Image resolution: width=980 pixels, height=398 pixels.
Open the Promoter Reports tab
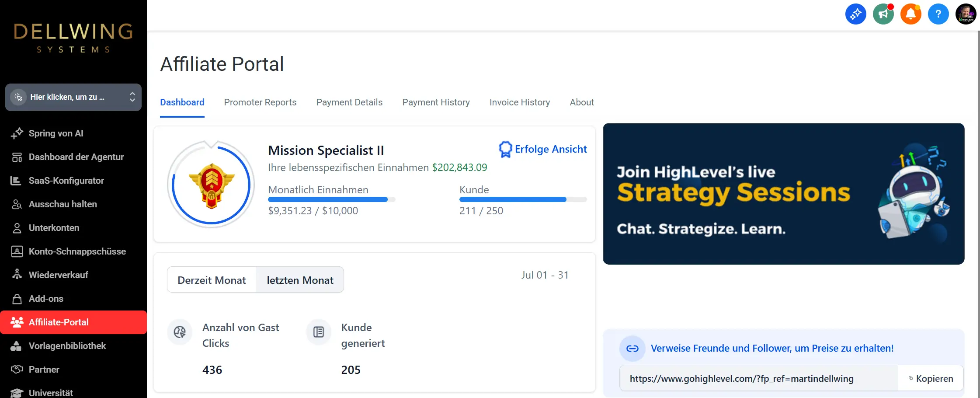click(260, 102)
